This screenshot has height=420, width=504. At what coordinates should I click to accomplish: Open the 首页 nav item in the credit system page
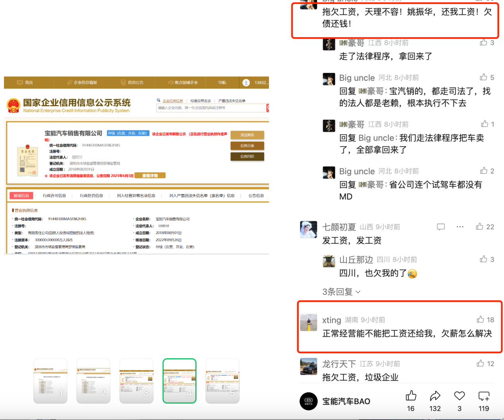25,82
